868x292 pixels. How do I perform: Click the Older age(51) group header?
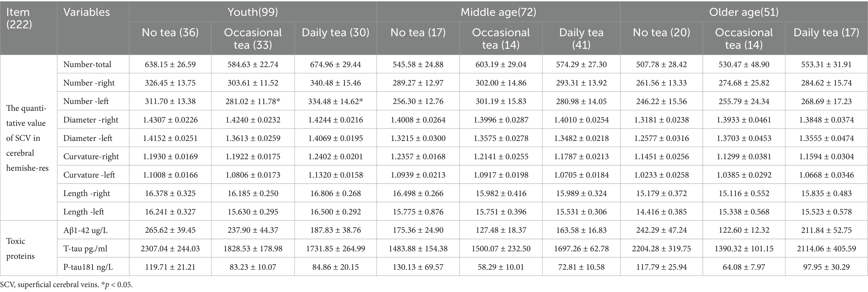click(x=744, y=12)
